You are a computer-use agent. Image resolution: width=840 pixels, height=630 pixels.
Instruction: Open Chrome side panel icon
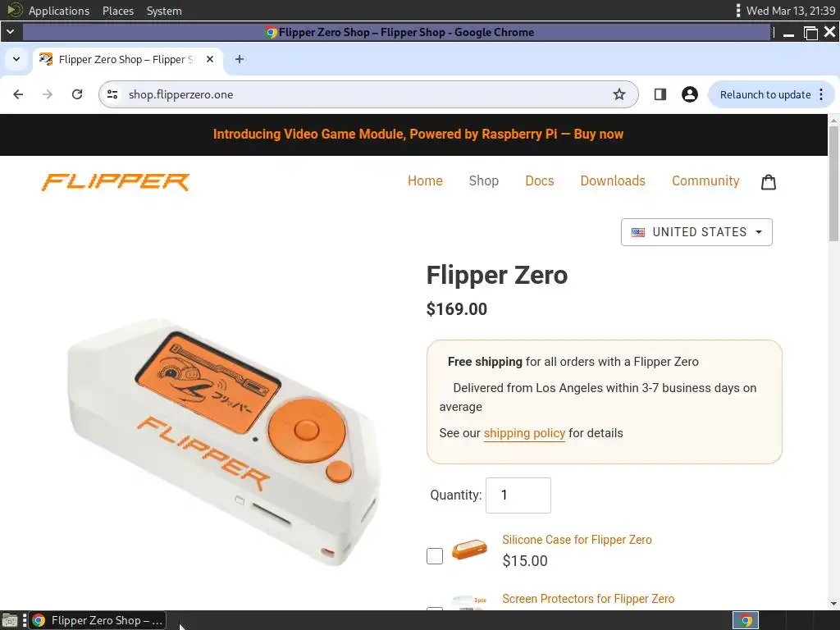point(660,95)
